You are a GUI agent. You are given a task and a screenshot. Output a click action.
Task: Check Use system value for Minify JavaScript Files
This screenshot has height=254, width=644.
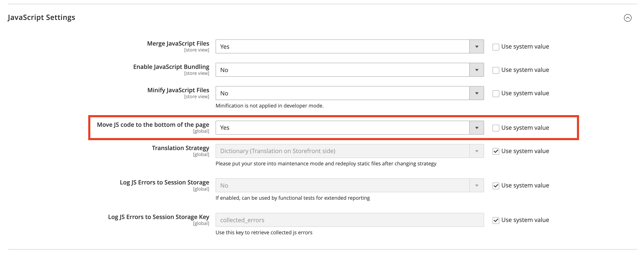click(x=495, y=93)
